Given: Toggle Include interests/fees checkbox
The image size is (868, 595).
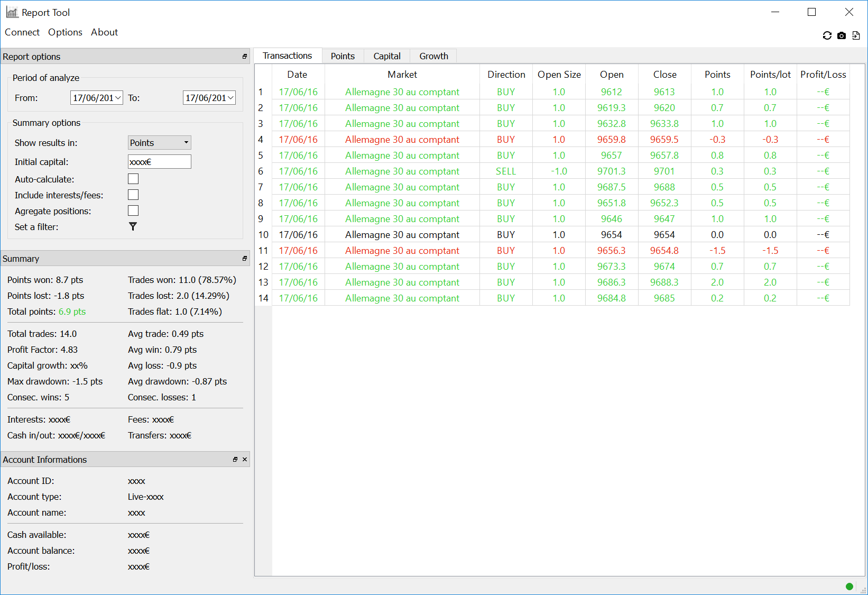Looking at the screenshot, I should [133, 195].
